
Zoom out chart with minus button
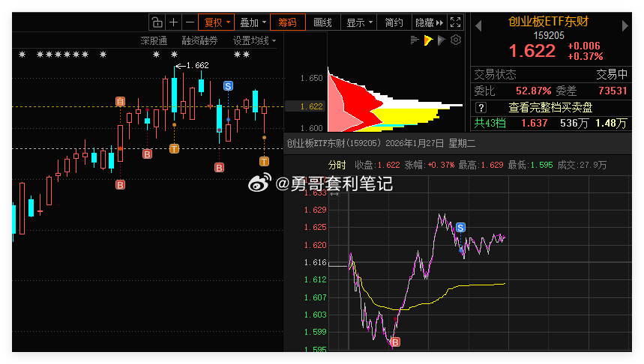coord(190,22)
